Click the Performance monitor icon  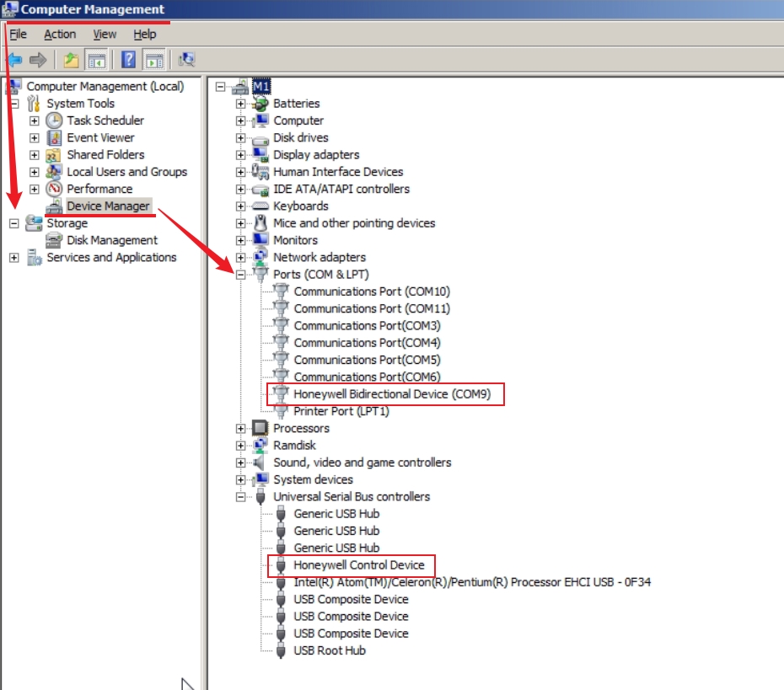click(54, 189)
